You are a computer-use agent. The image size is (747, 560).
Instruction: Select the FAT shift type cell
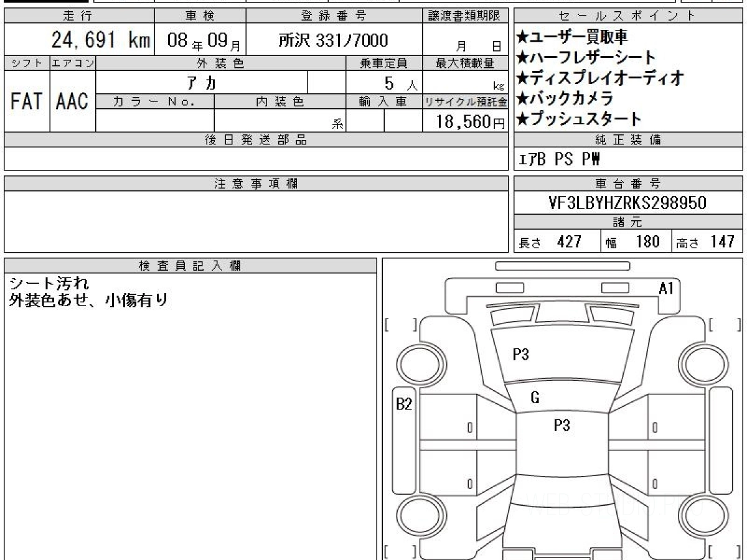point(27,101)
